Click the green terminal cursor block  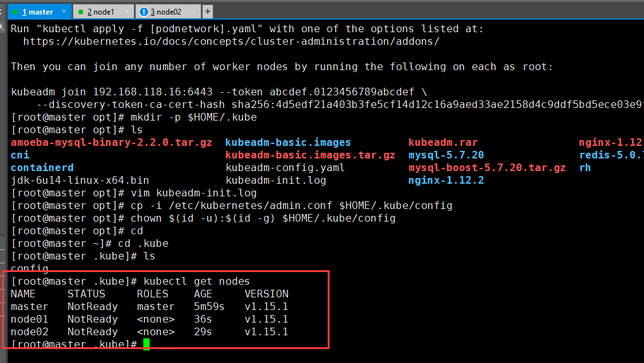click(x=146, y=344)
